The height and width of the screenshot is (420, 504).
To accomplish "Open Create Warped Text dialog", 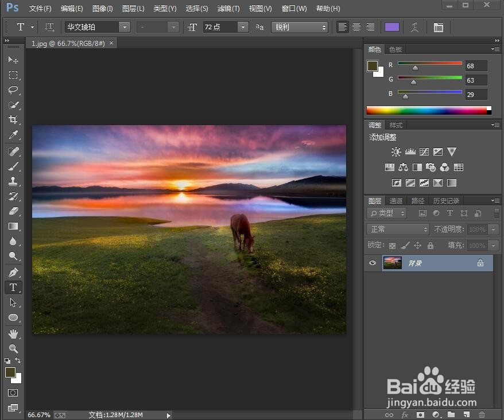I will (x=415, y=28).
